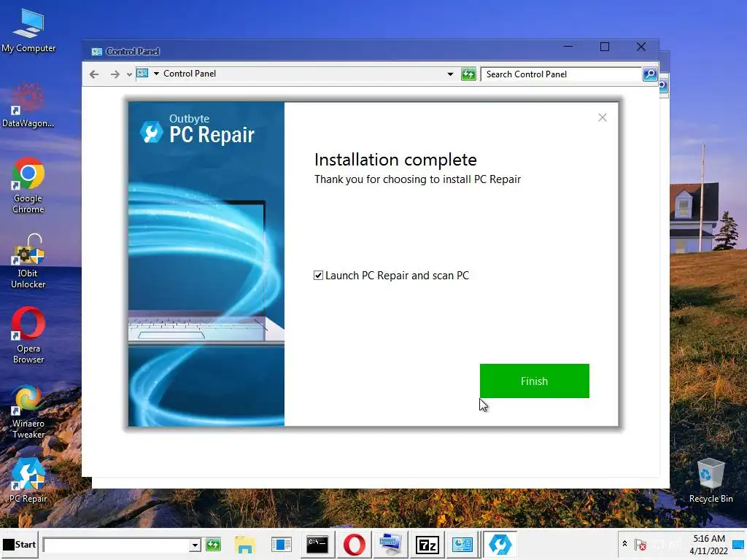Open IObit Unlocker desktop shortcut

pos(28,261)
